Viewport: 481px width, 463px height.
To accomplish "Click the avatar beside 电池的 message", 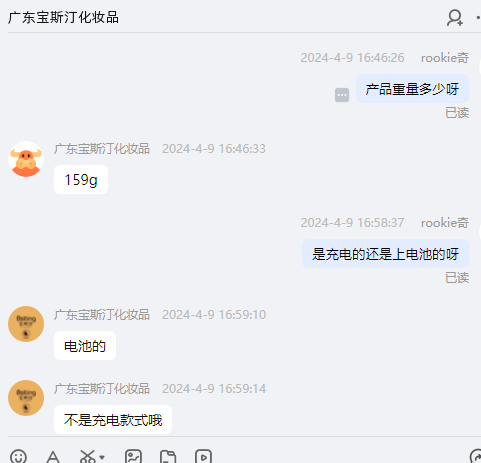I will 26,324.
